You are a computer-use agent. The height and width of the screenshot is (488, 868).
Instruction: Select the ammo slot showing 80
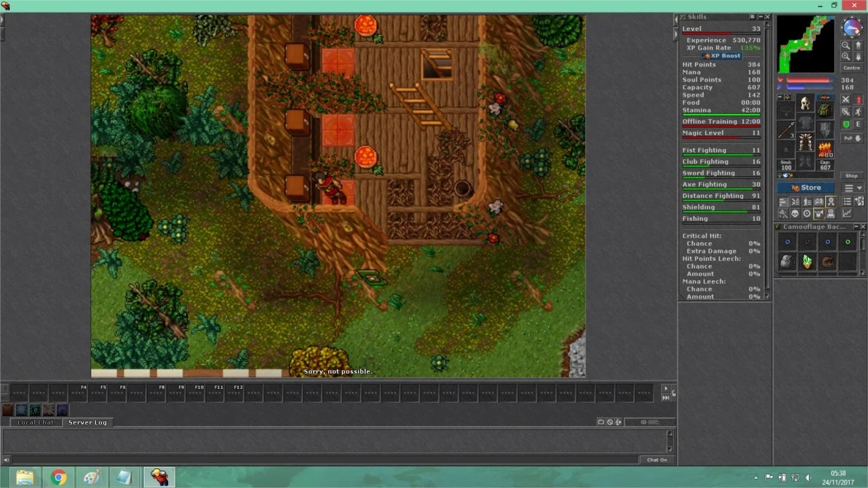pos(825,150)
